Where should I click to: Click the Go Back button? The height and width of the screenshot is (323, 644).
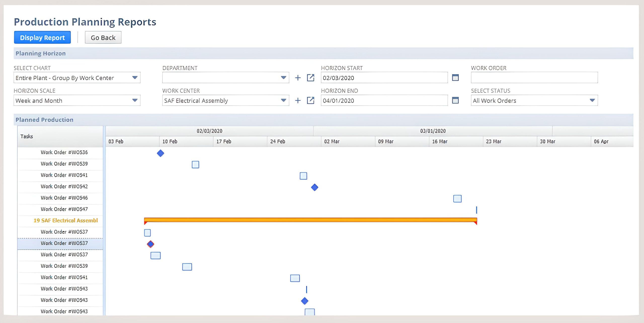pos(103,38)
